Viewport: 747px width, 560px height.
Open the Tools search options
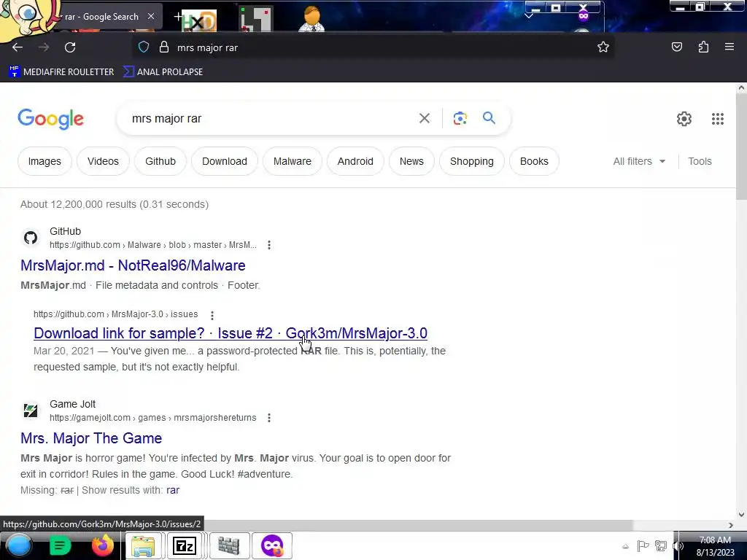(x=700, y=161)
